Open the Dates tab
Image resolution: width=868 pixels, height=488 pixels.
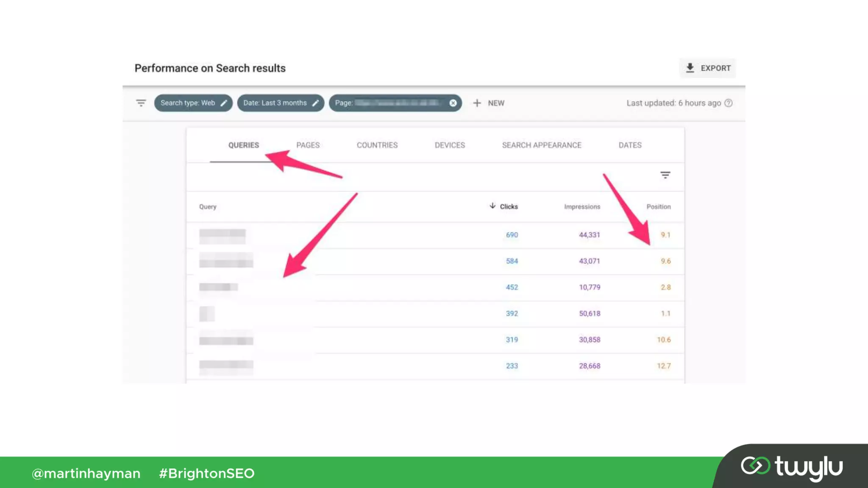[630, 145]
